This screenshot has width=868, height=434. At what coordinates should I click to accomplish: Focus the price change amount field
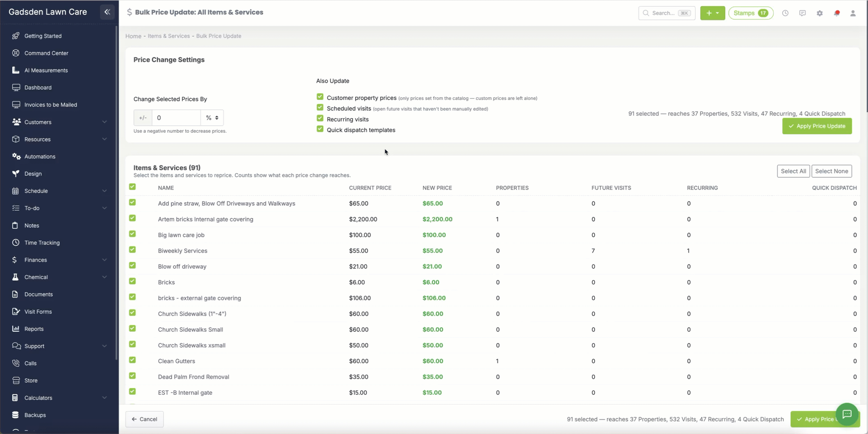pos(176,118)
